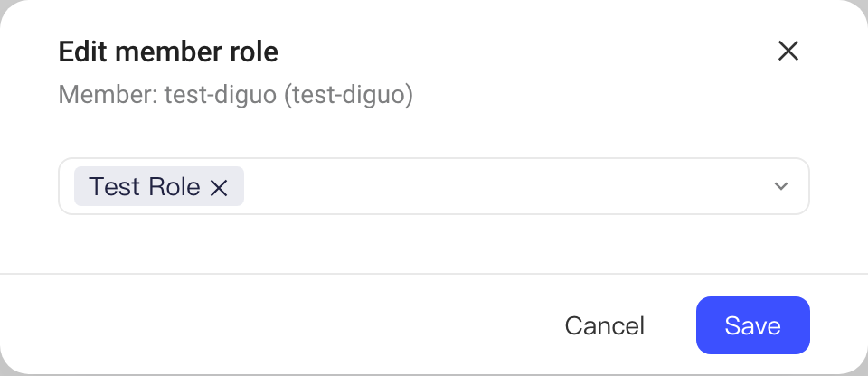Choose Cancel in the dialog footer

[x=605, y=325]
